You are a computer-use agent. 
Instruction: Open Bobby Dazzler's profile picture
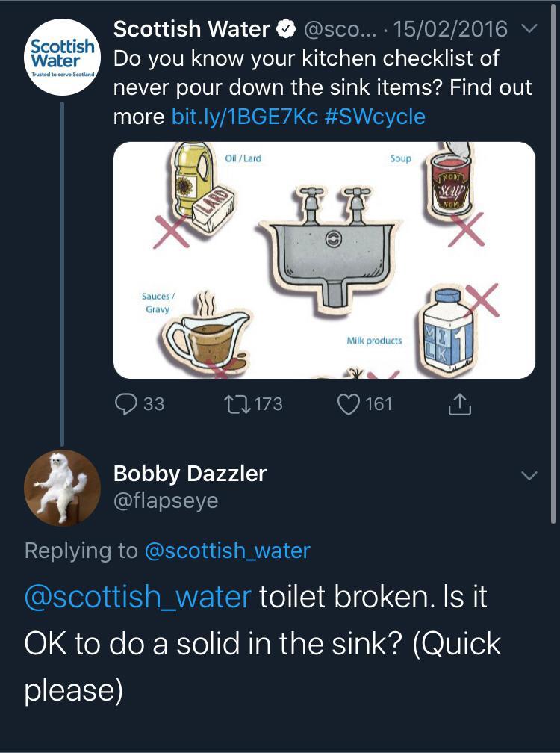coord(63,488)
